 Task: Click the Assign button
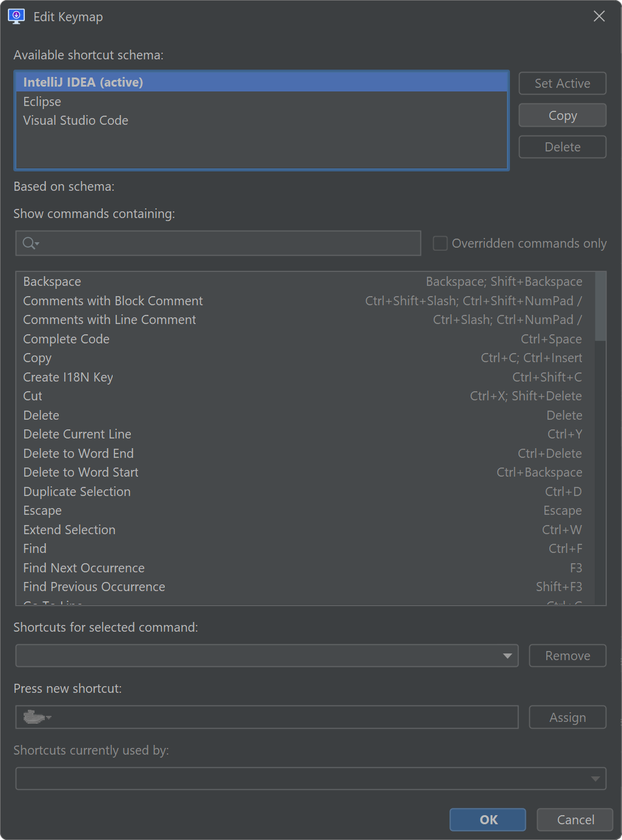567,718
